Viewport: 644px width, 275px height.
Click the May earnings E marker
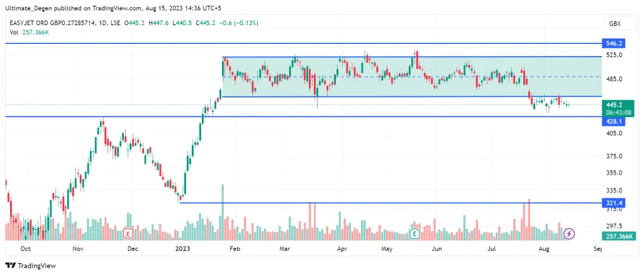coord(415,234)
